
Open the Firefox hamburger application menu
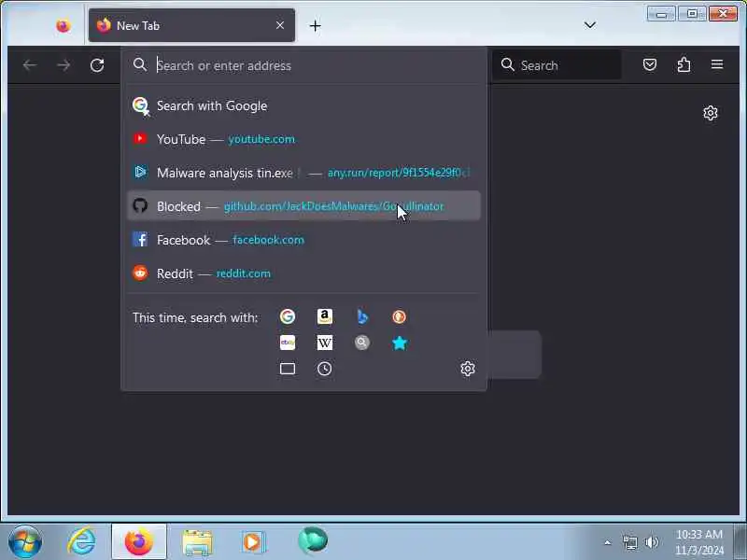pos(717,64)
